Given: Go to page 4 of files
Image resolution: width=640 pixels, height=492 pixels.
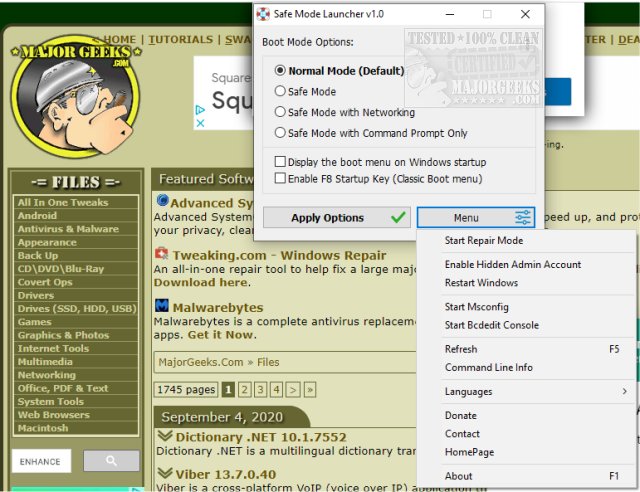Looking at the screenshot, I should point(276,390).
